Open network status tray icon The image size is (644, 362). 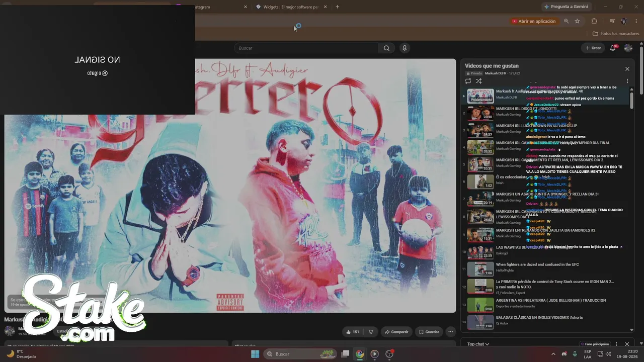(x=599, y=354)
